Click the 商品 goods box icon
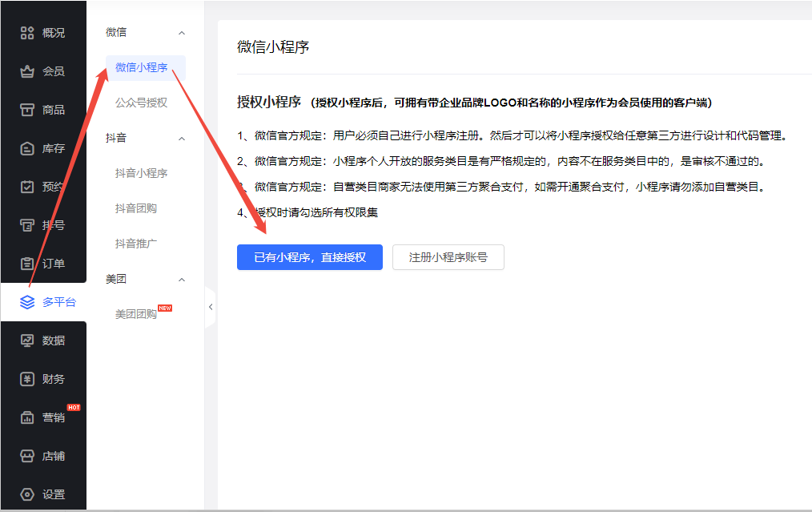Screen dimensions: 812x512 pos(27,110)
